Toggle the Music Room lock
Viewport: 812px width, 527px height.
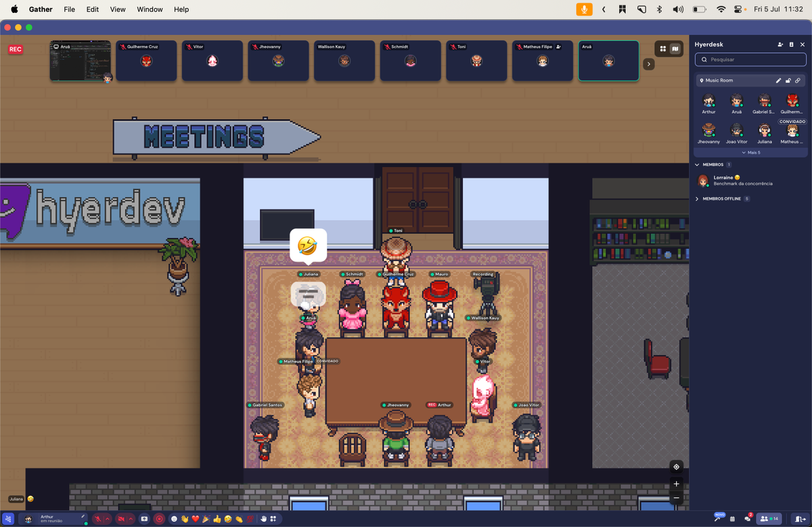[x=788, y=81]
